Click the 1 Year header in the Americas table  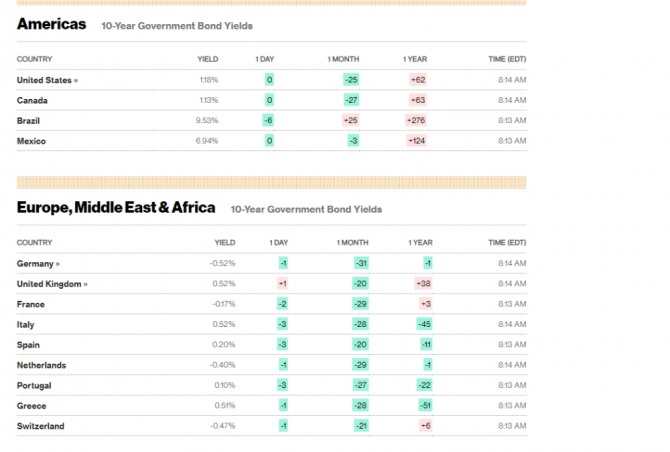coord(415,59)
